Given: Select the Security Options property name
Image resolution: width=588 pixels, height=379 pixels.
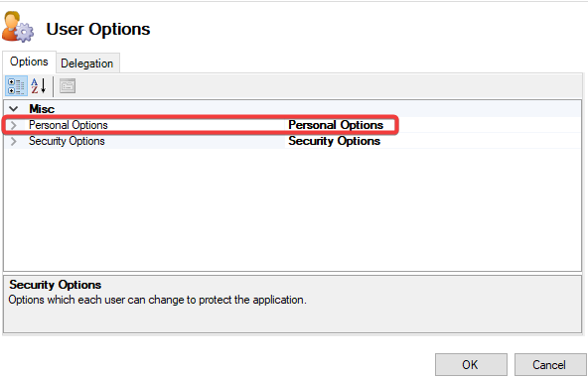Looking at the screenshot, I should click(x=67, y=141).
